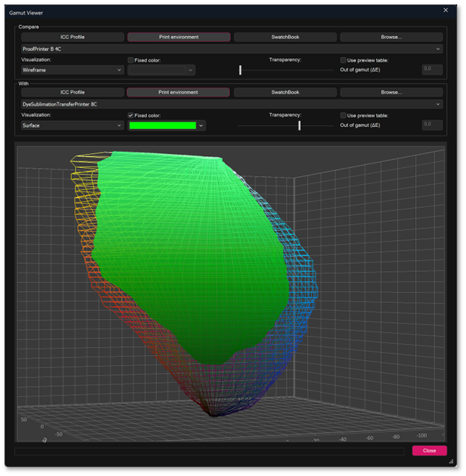Enable Fixed color in the Compare section
This screenshot has width=466, height=476.
pyautogui.click(x=131, y=60)
